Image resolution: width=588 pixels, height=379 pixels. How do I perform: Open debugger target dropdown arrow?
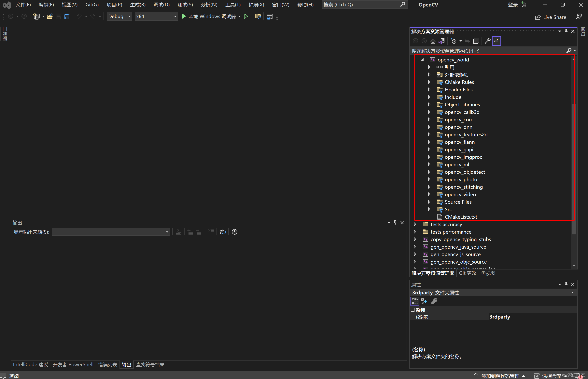tap(239, 17)
